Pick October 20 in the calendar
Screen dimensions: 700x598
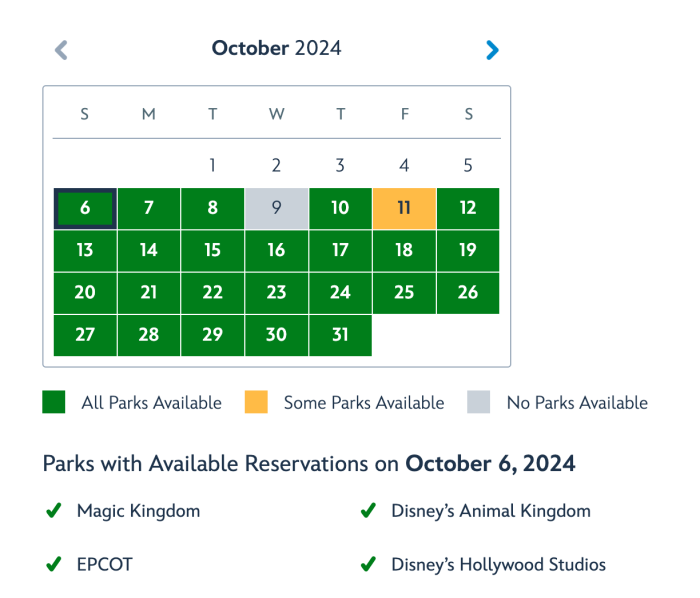tap(85, 292)
